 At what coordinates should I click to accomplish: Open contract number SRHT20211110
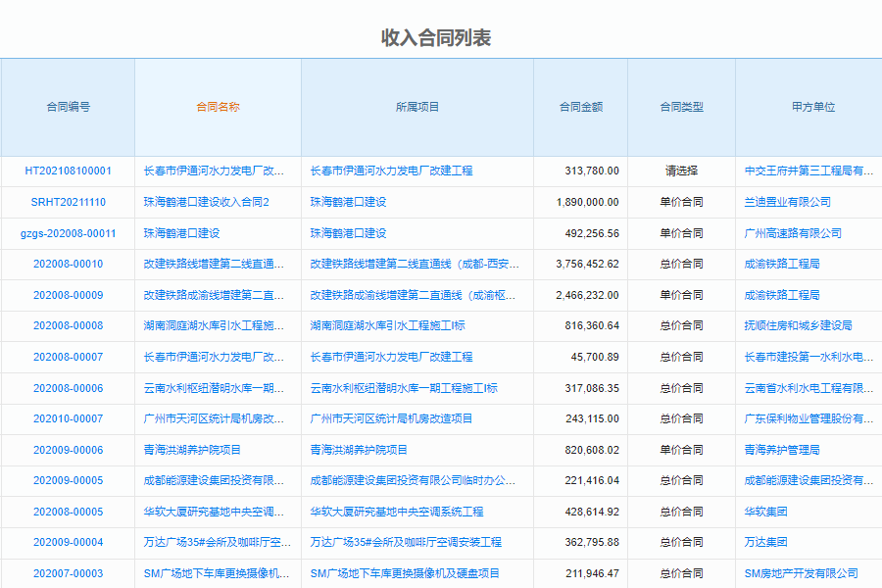tap(68, 202)
